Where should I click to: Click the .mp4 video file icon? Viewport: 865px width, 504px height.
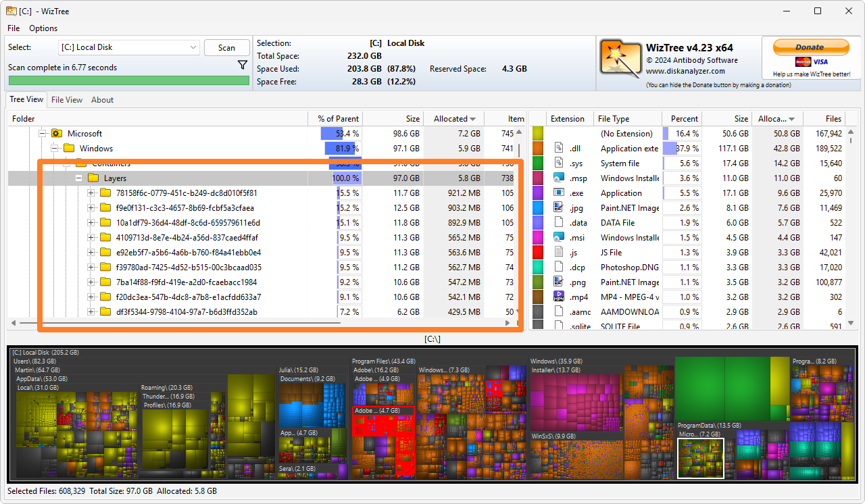click(559, 297)
